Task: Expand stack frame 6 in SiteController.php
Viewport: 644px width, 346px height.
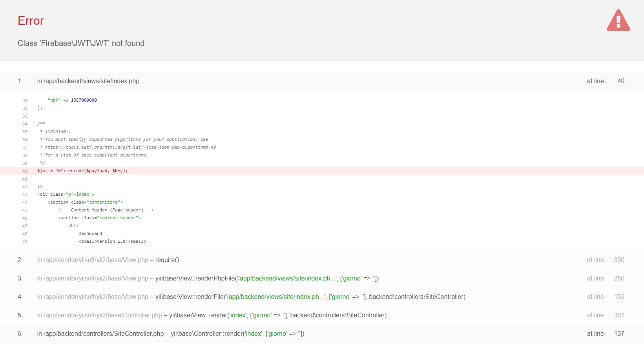Action: (x=322, y=334)
